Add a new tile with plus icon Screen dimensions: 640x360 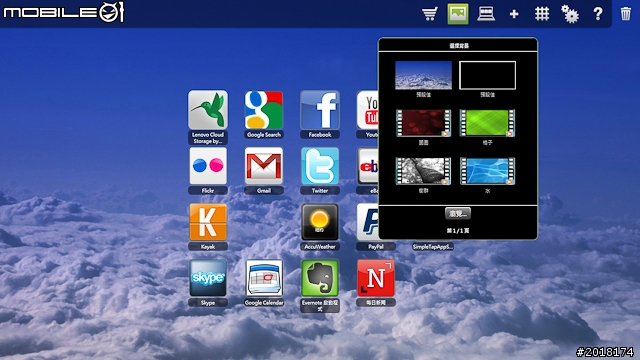(514, 14)
